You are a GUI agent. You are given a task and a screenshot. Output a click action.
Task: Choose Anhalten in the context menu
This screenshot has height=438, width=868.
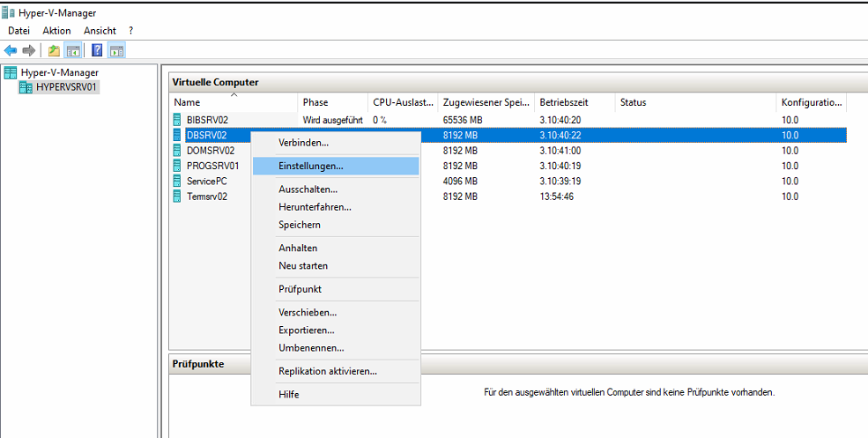336,248
